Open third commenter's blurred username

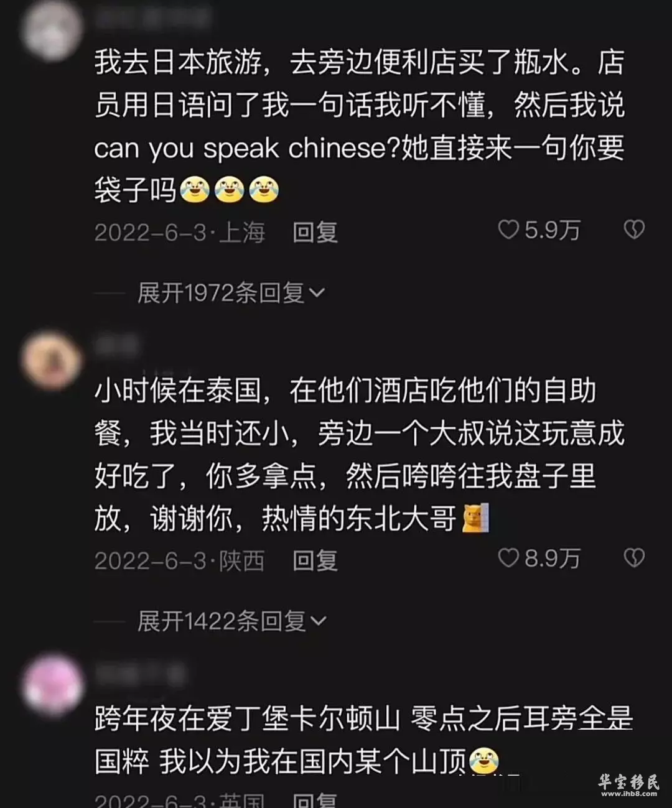pos(141,674)
